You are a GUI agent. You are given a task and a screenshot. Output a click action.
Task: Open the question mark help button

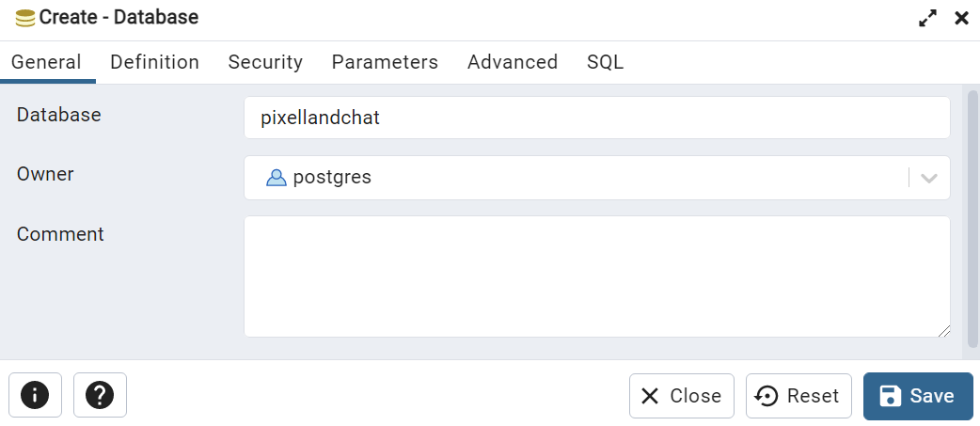tap(100, 395)
